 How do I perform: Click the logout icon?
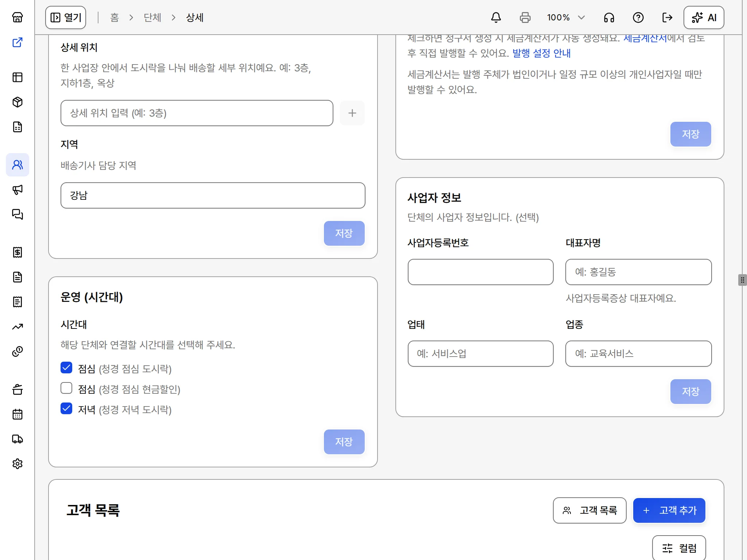pyautogui.click(x=667, y=17)
